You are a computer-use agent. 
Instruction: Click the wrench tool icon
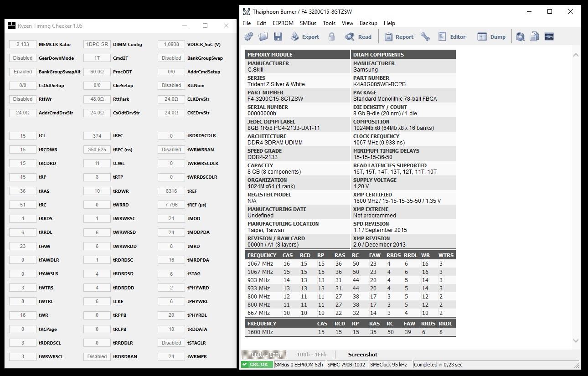(425, 37)
